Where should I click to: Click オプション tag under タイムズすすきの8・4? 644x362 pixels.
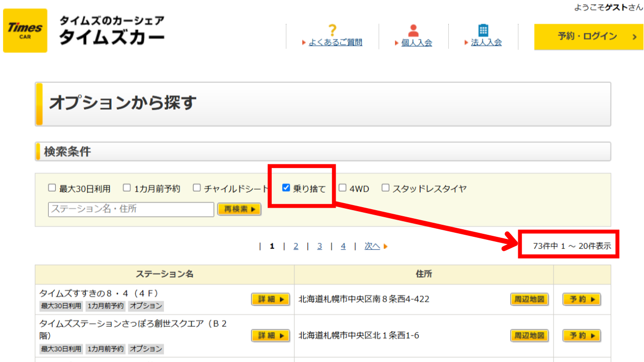tap(146, 306)
